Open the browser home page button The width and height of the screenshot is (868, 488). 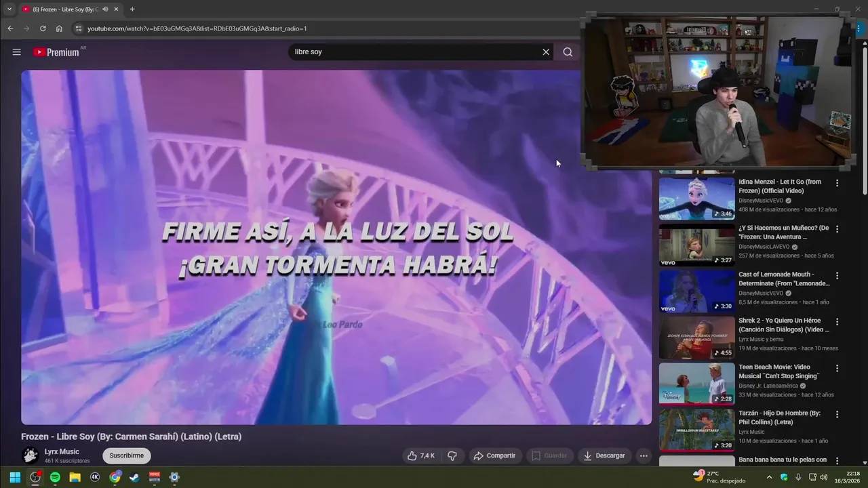59,28
